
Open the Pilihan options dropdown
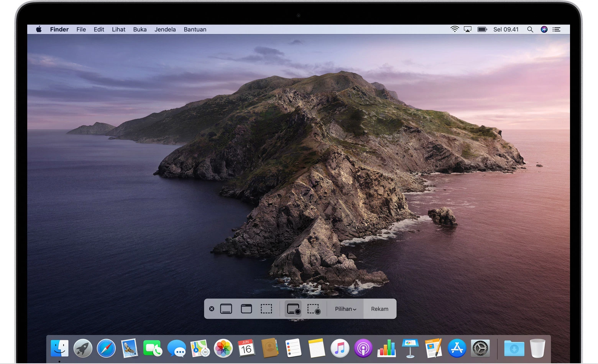point(344,309)
